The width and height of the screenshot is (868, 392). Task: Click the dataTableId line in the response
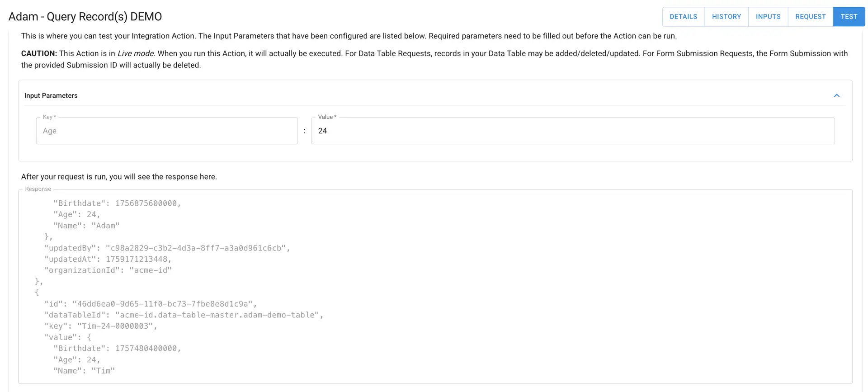coord(183,315)
